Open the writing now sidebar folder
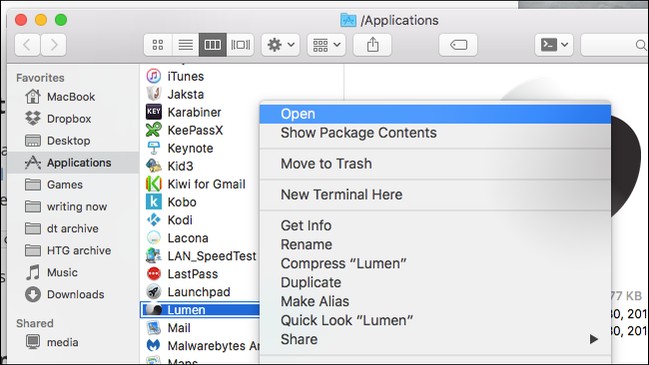The image size is (649, 365). tap(73, 207)
